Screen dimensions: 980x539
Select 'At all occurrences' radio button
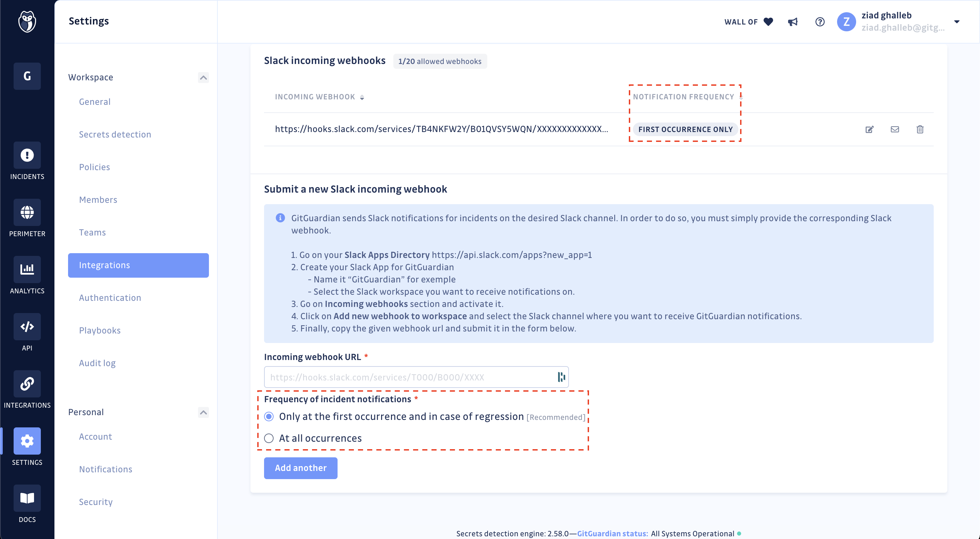coord(269,438)
